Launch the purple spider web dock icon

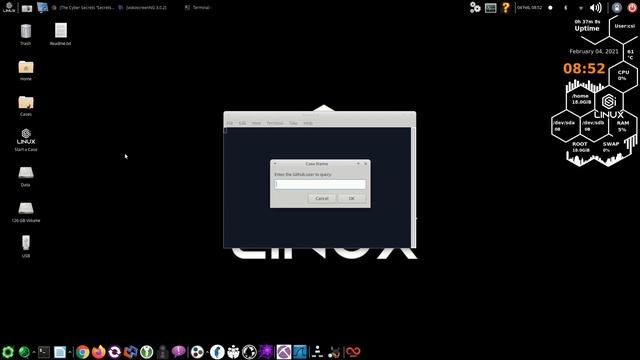[266, 351]
